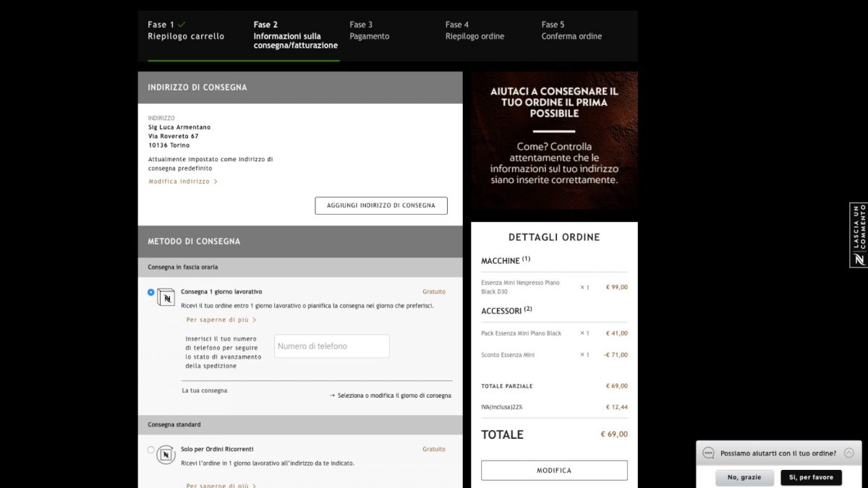Click the Essenza Mini Nespresso Piano Black D30 item
The image size is (868, 488).
(x=520, y=287)
